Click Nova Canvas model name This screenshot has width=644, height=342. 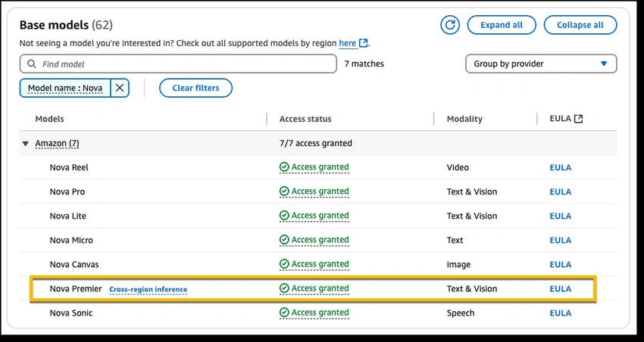click(x=74, y=265)
